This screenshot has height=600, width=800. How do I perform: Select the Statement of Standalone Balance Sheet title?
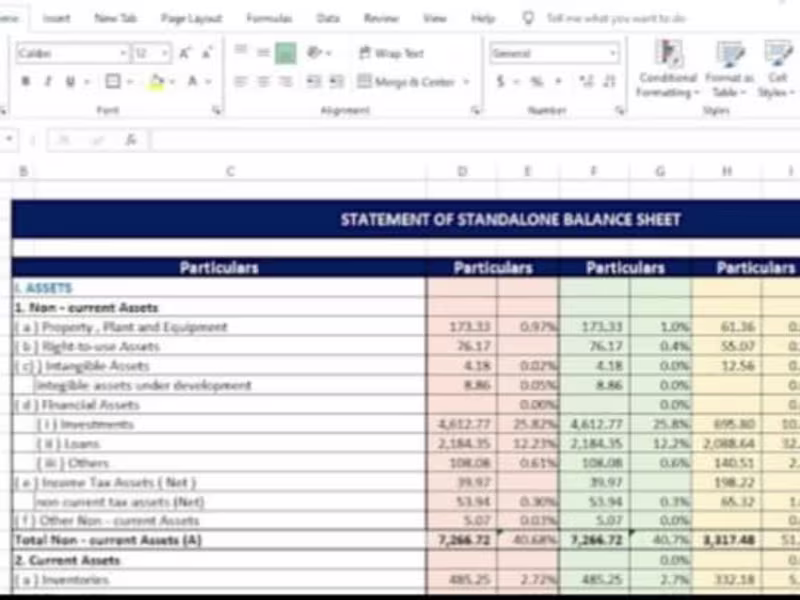pos(510,219)
